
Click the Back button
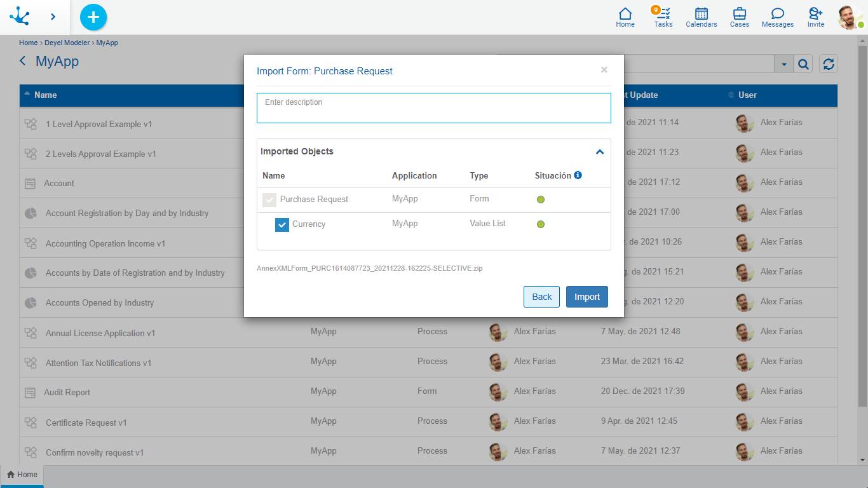point(541,297)
